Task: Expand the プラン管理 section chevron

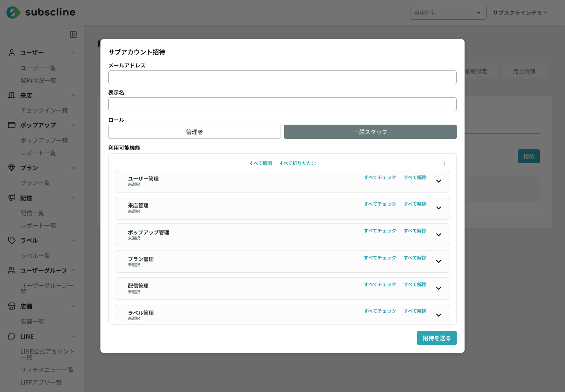Action: pyautogui.click(x=439, y=261)
